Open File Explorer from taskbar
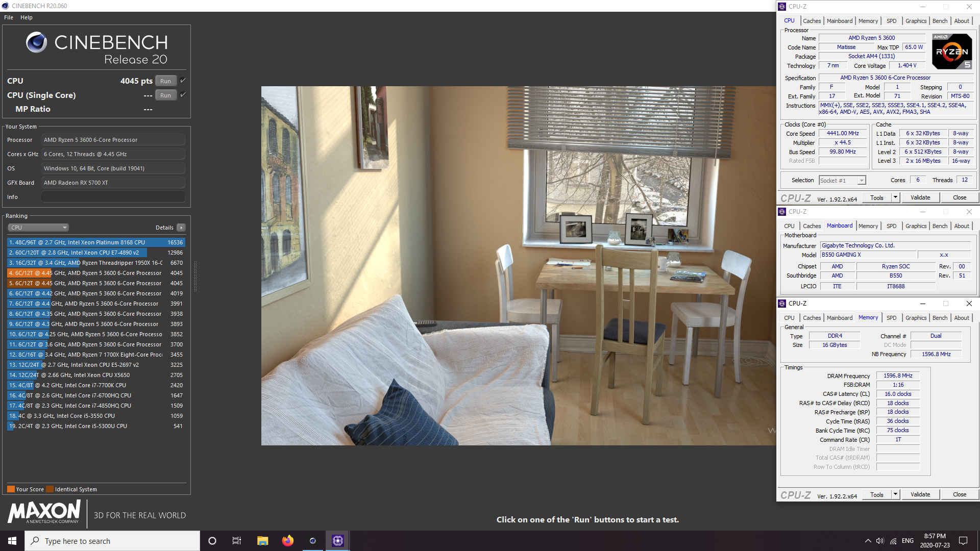The width and height of the screenshot is (980, 551). click(x=263, y=541)
